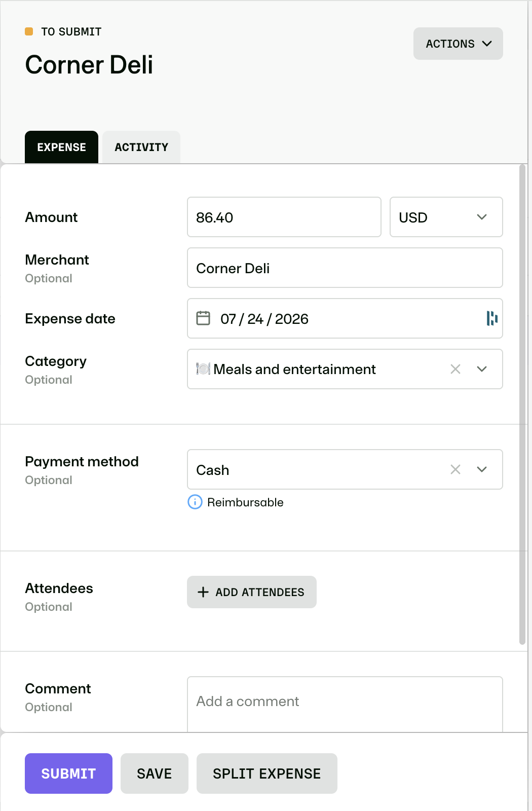Viewport: 532px width, 811px height.
Task: Switch to the Activity tab
Action: click(141, 147)
